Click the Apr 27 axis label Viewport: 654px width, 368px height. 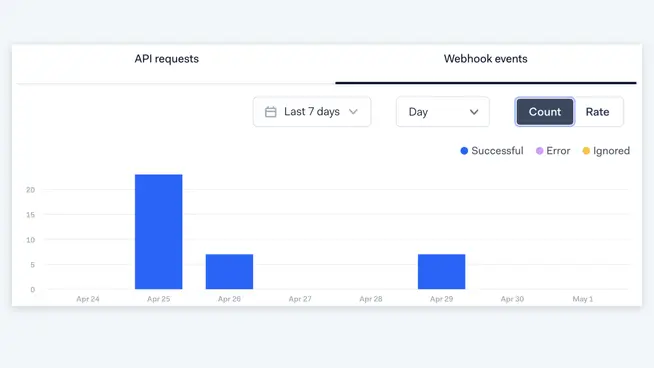(300, 299)
